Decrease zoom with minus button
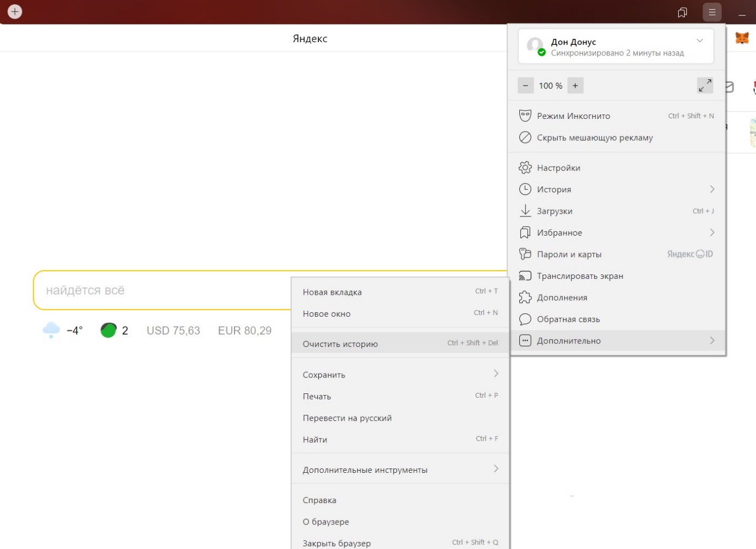The width and height of the screenshot is (756, 549). tap(525, 85)
